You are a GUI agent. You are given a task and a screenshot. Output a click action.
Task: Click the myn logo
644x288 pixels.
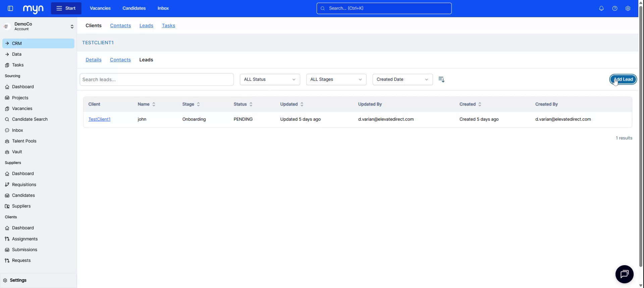[33, 9]
